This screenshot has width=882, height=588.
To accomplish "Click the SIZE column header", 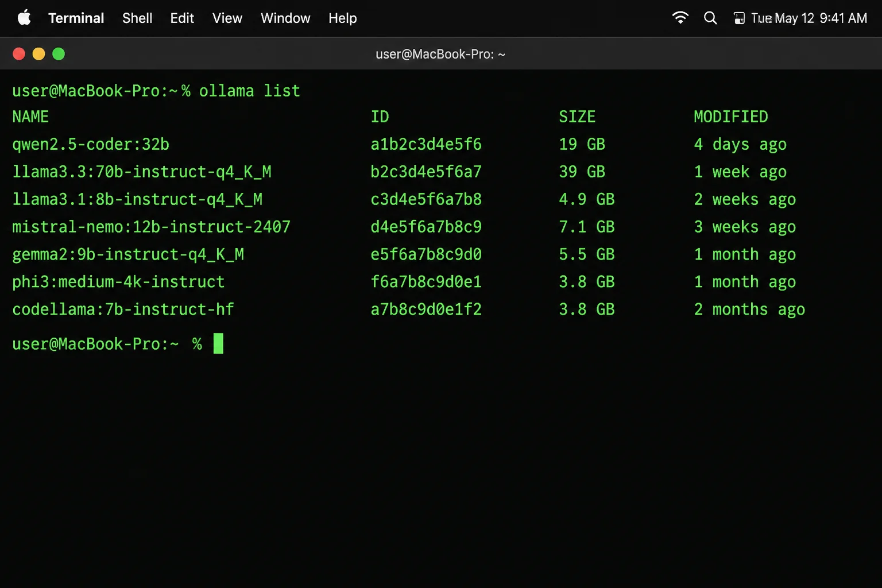I will (x=577, y=117).
